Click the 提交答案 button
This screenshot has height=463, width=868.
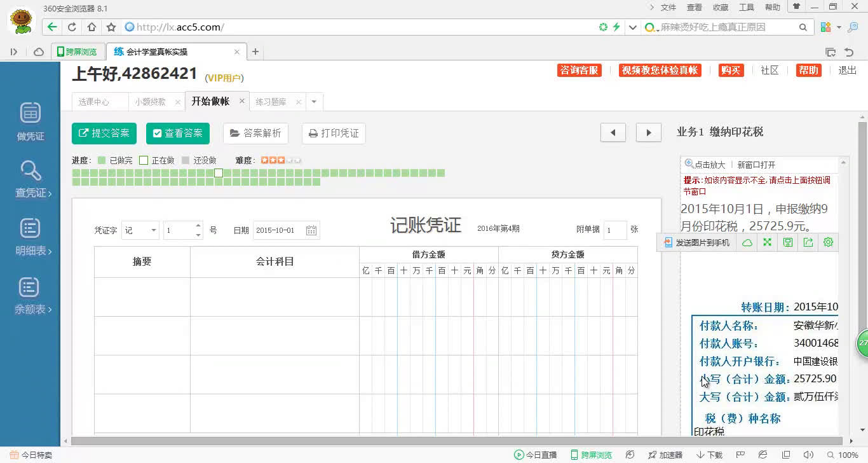104,134
